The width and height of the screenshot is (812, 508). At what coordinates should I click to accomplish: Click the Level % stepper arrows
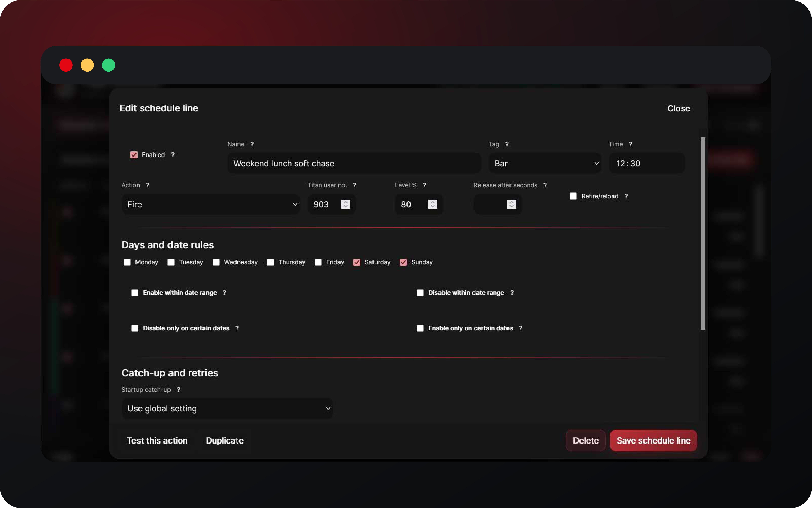pyautogui.click(x=433, y=204)
